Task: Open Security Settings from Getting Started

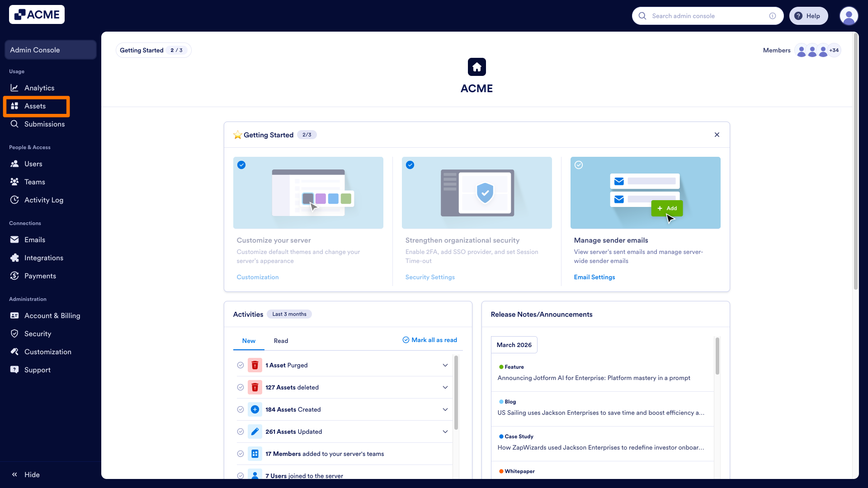Action: pyautogui.click(x=430, y=277)
